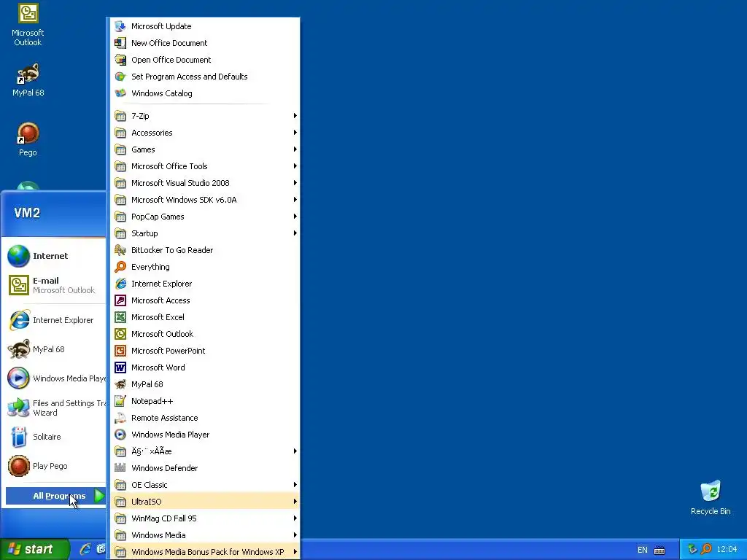
Task: Select Internet in the start menu pinned list
Action: tap(55, 256)
